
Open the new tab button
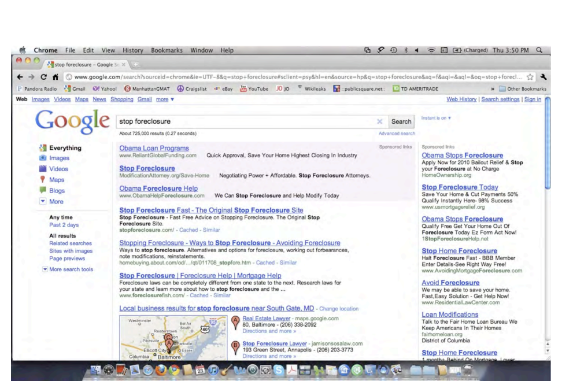[x=135, y=65]
